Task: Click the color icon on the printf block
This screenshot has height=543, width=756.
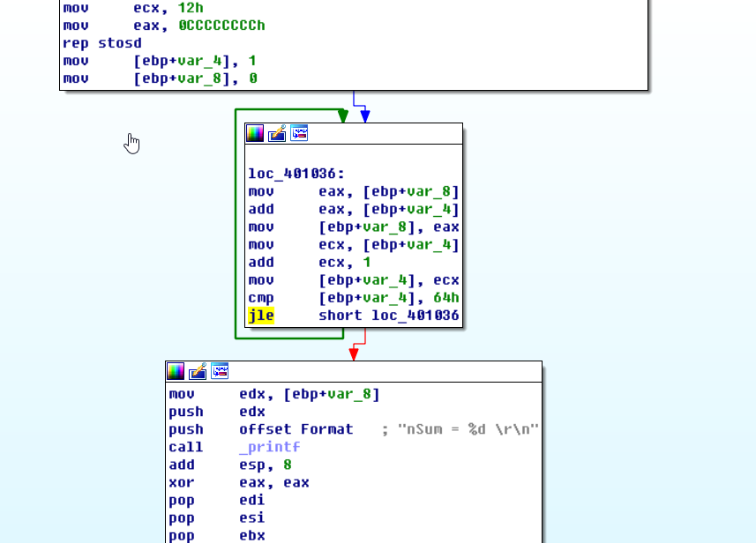Action: click(176, 371)
